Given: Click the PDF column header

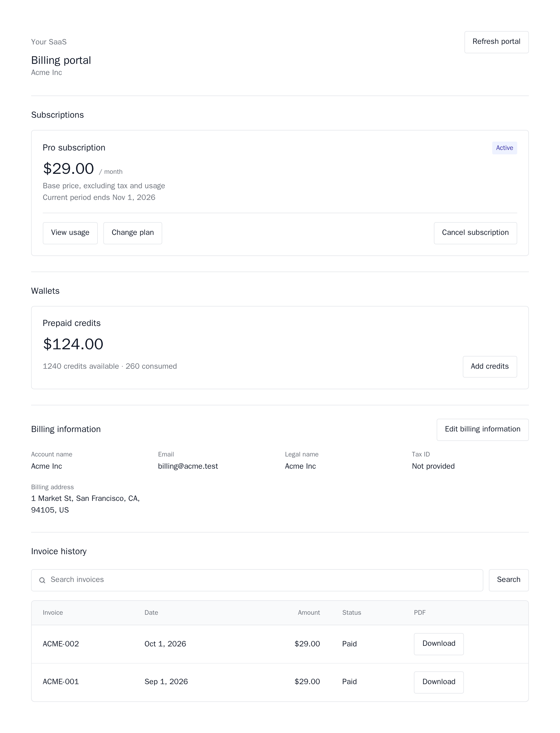Looking at the screenshot, I should [x=420, y=612].
